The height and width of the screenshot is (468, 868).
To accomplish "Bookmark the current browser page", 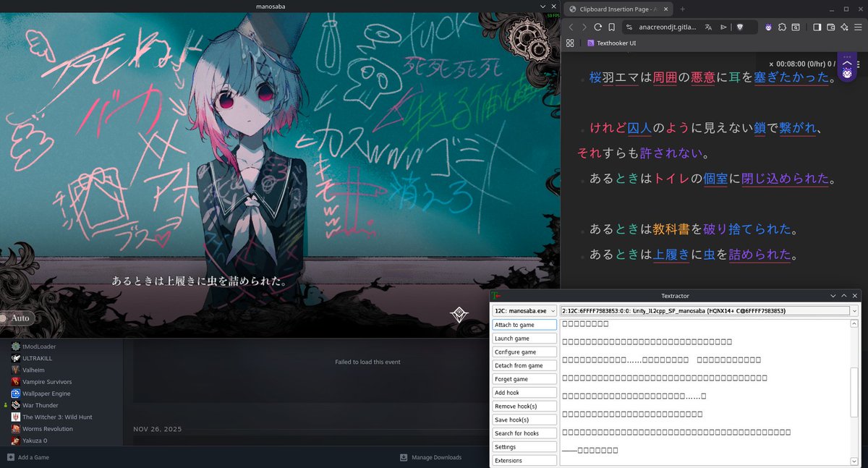I will point(611,27).
